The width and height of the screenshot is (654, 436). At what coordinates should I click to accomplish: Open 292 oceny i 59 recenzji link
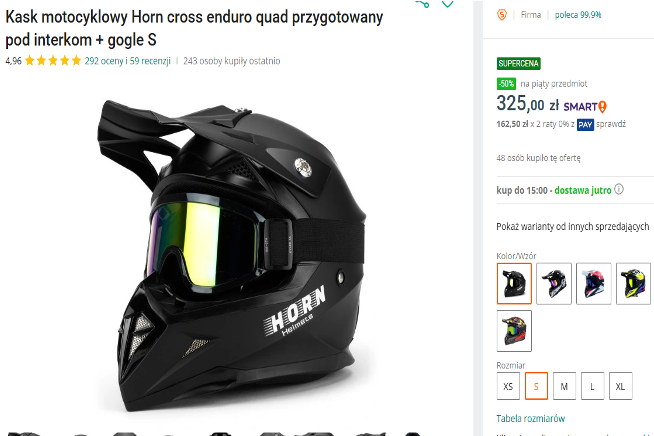point(128,61)
